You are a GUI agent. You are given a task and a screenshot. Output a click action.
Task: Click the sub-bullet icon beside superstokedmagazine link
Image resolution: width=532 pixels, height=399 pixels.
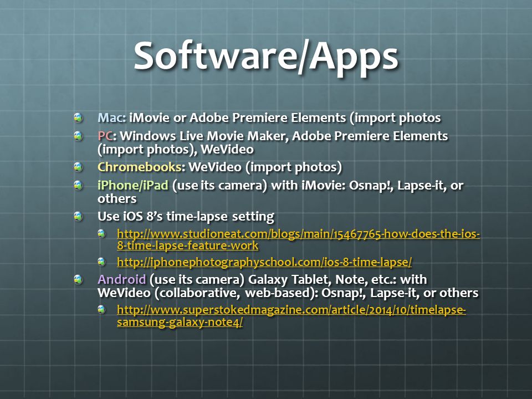(x=101, y=309)
